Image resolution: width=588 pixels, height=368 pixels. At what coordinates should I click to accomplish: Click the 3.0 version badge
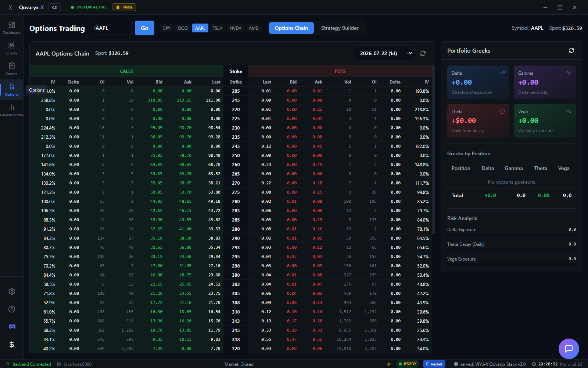54,7
